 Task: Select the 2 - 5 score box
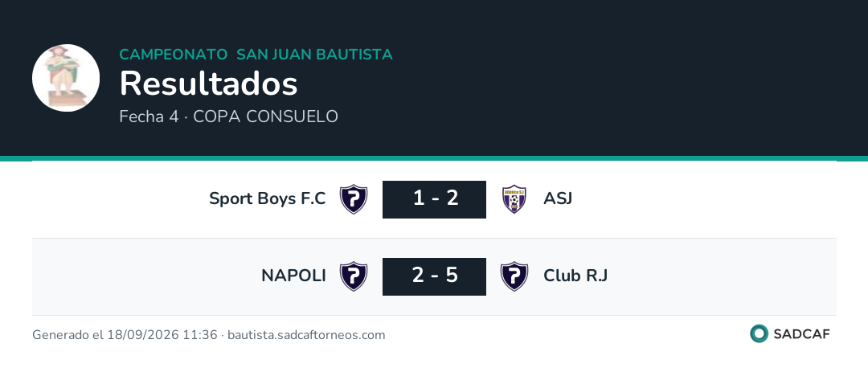point(435,276)
